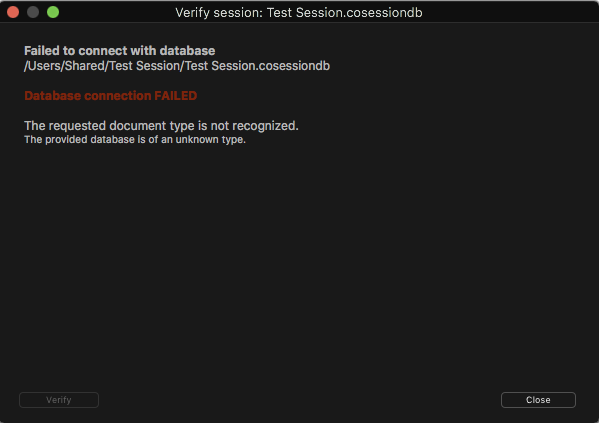The width and height of the screenshot is (599, 423).
Task: Click the window title Verify session text
Action: pos(299,13)
